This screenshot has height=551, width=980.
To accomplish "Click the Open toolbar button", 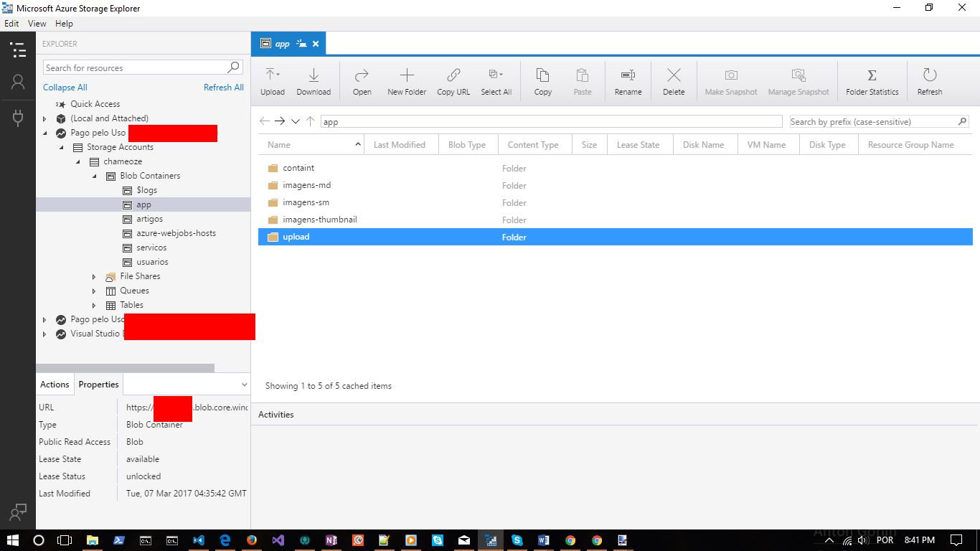I will coord(362,82).
